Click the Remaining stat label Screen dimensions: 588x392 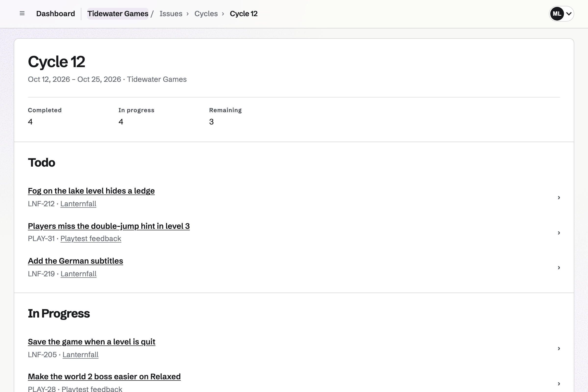pos(225,110)
